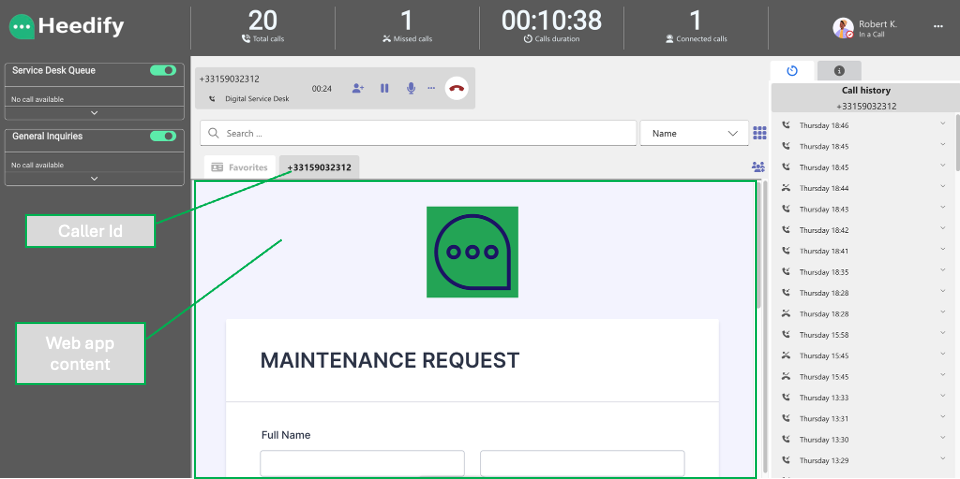Viewport: 960px width, 479px height.
Task: Expand the General Inquiries panel
Action: (x=94, y=179)
